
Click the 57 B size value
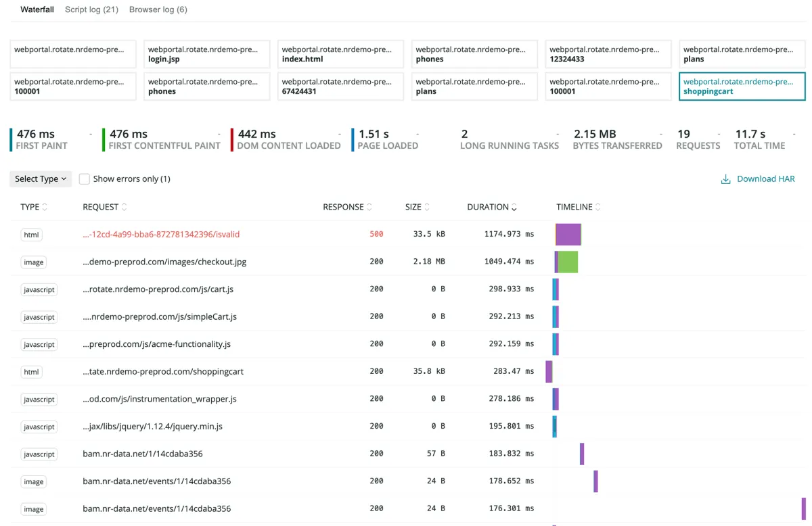[436, 454]
